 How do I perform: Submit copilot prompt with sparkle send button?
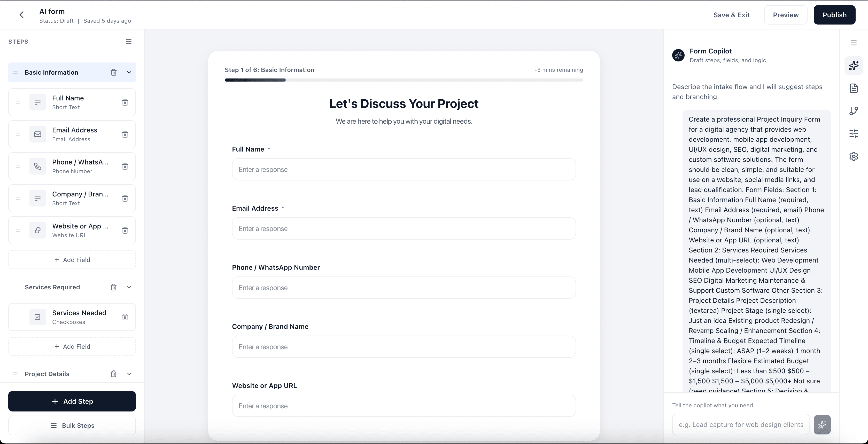[x=822, y=424]
